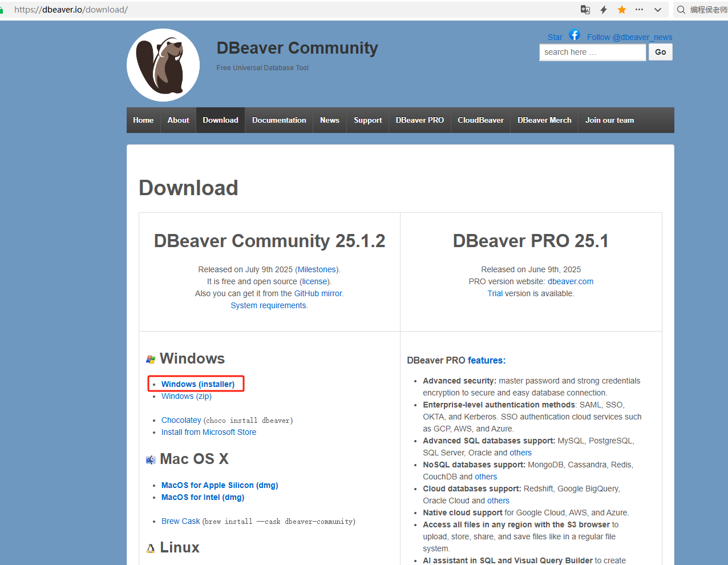Click the lightning bolt icon in address bar
The width and height of the screenshot is (728, 565).
604,10
